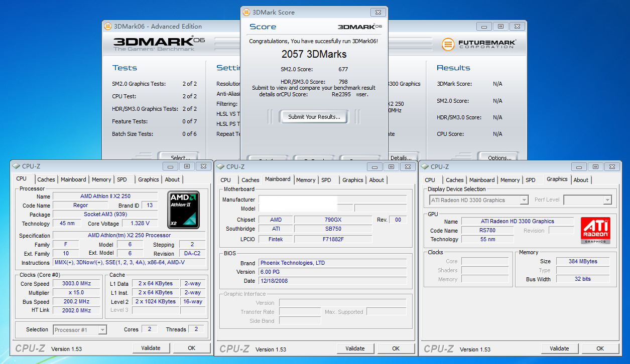Open the Perf Level dropdown
This screenshot has width=630, height=364.
(607, 200)
